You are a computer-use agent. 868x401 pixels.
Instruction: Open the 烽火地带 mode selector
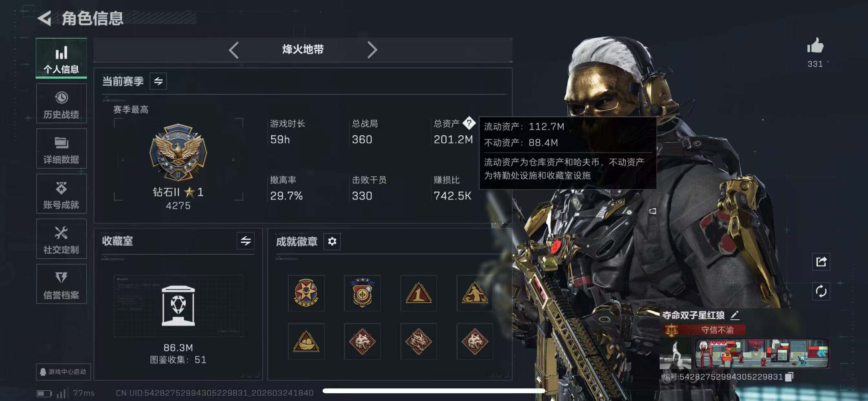click(x=303, y=50)
